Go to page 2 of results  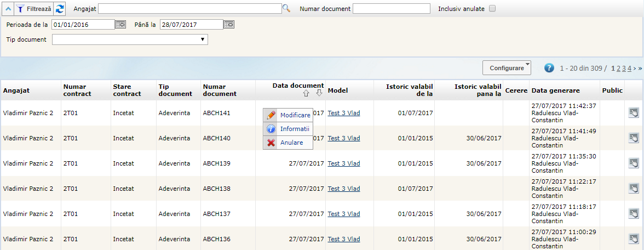coord(618,69)
